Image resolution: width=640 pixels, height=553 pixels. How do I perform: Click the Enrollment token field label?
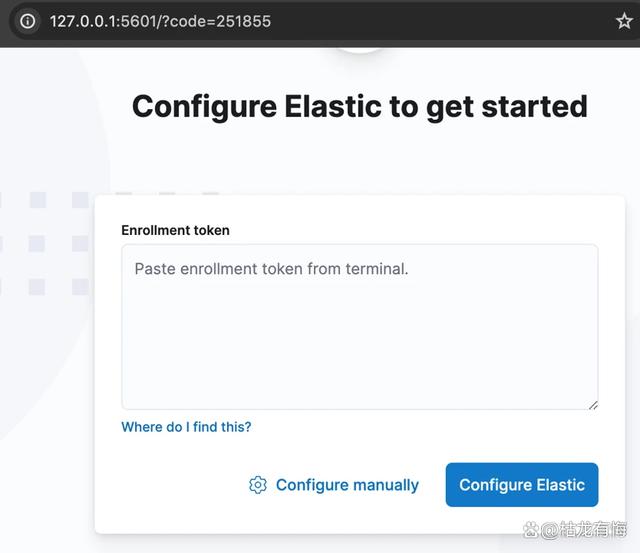pos(176,230)
